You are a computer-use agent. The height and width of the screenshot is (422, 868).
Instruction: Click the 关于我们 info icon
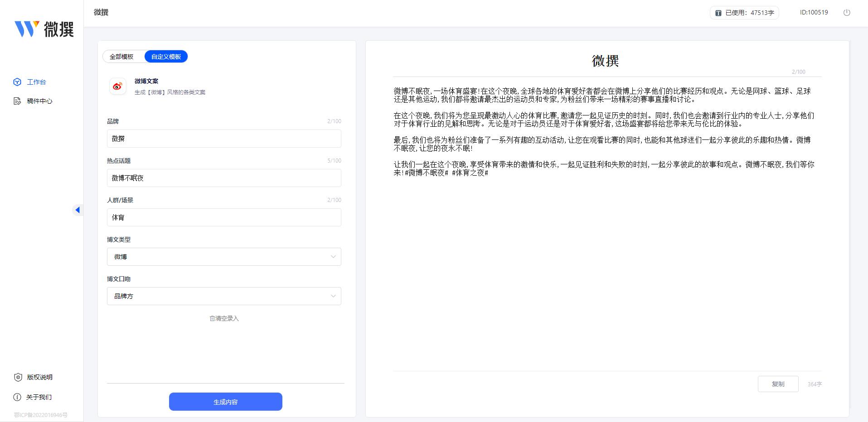pos(17,397)
